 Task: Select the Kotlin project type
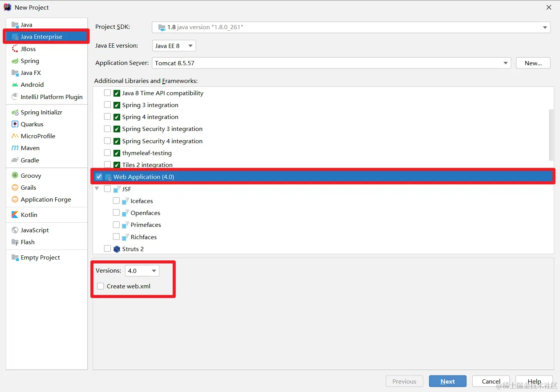(47, 215)
